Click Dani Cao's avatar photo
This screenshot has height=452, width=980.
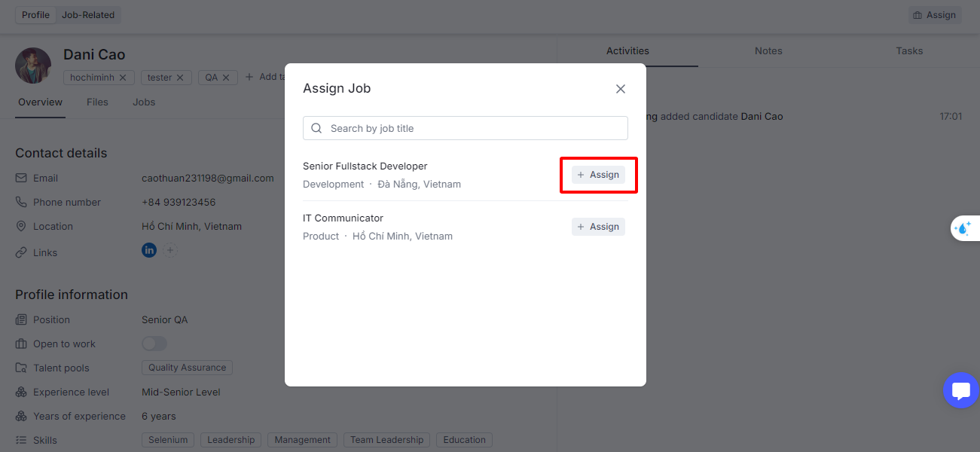[x=33, y=66]
